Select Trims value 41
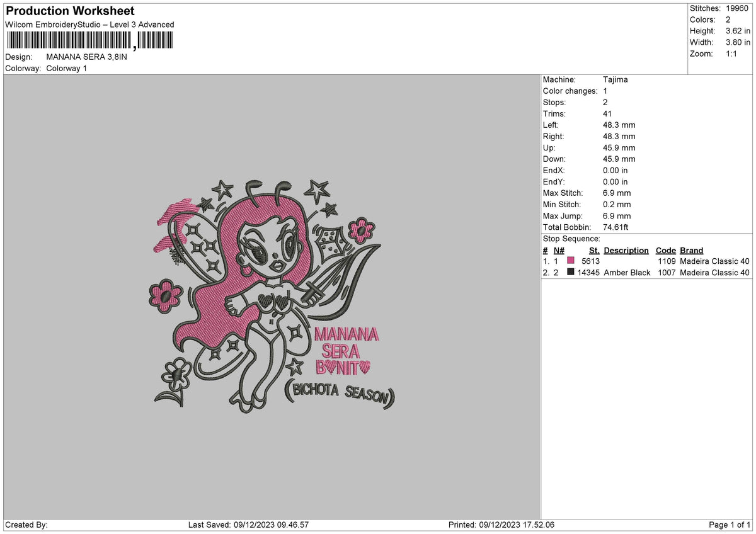The height and width of the screenshot is (534, 756). [x=608, y=113]
